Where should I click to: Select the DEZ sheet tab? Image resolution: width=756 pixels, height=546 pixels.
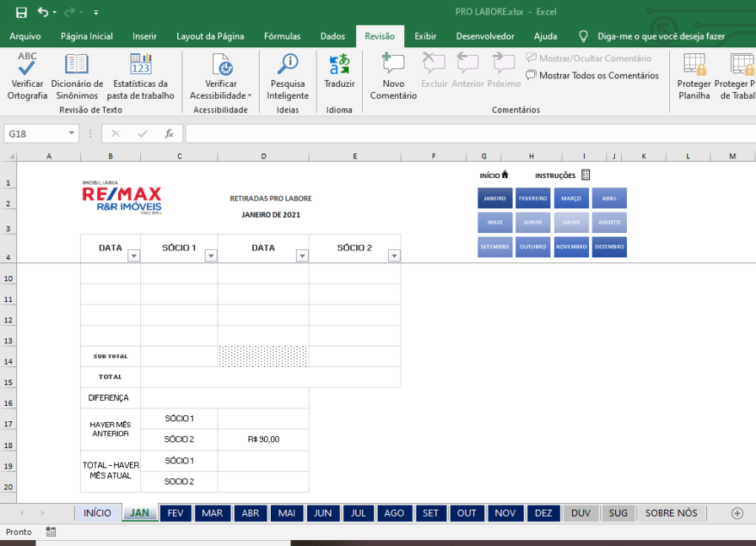(x=543, y=513)
